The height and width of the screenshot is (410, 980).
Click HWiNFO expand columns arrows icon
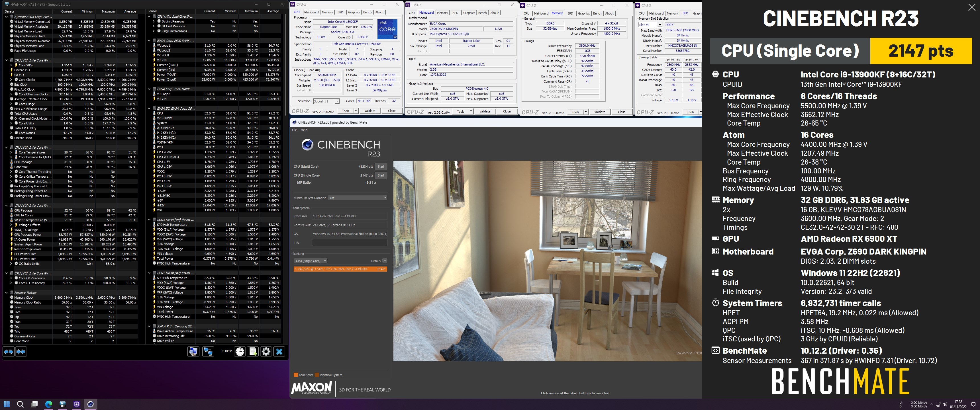click(x=8, y=352)
